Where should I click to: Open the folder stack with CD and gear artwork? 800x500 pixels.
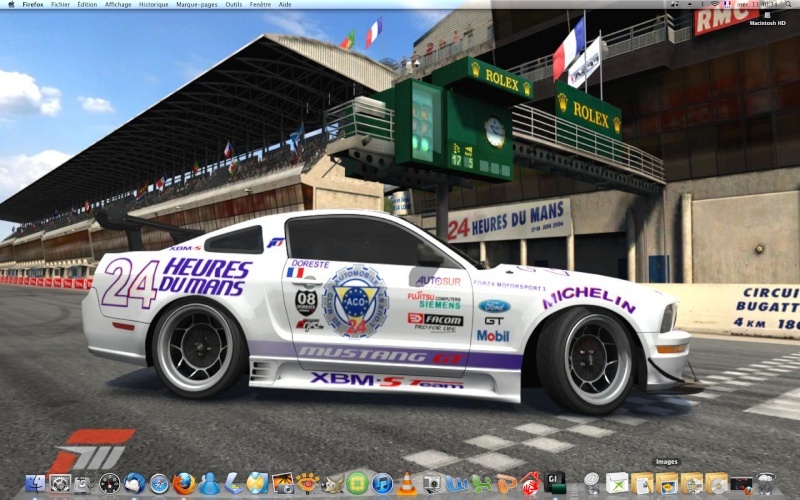(x=692, y=483)
